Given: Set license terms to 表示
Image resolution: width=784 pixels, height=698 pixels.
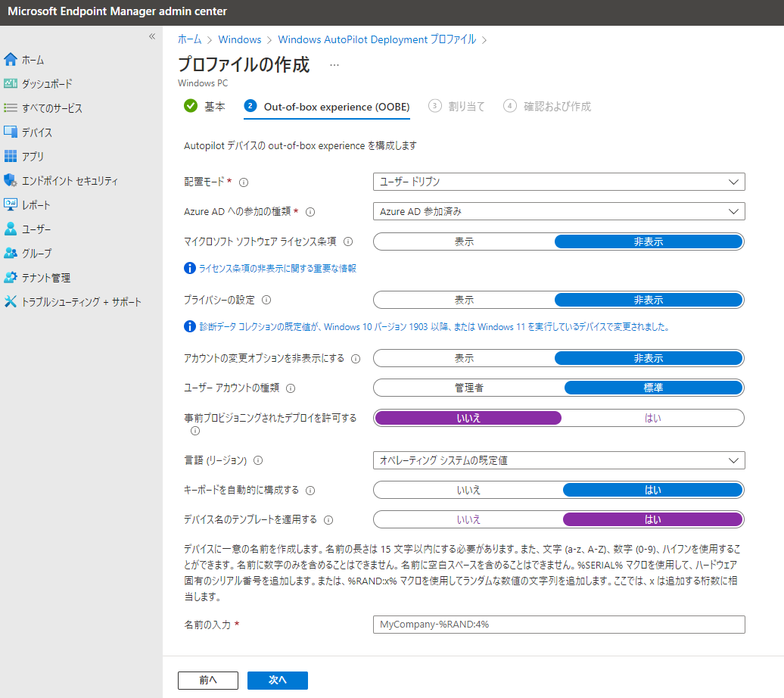Looking at the screenshot, I should [x=464, y=241].
